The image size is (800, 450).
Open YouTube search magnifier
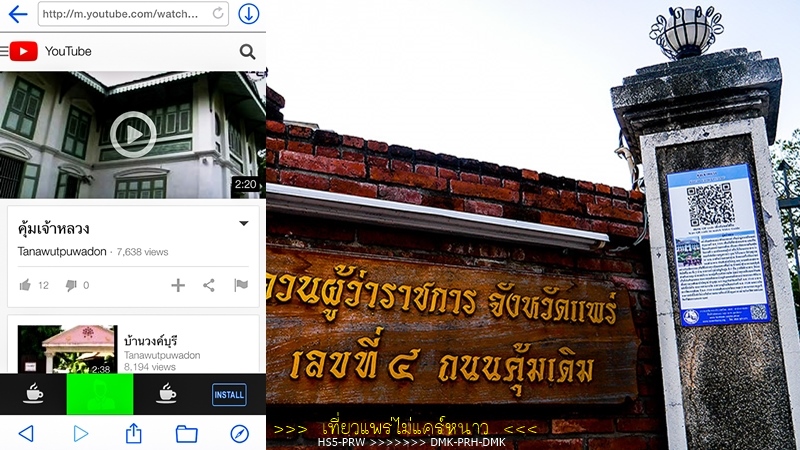[247, 52]
